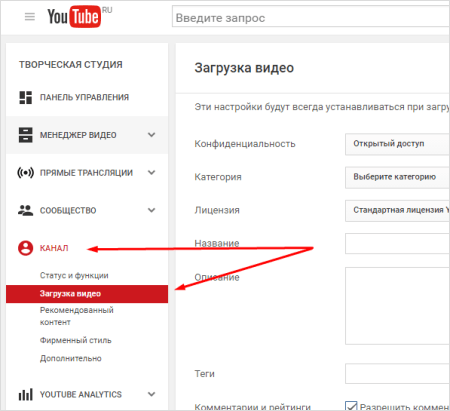Open the 'Выберите категорию' dropdown

click(397, 177)
